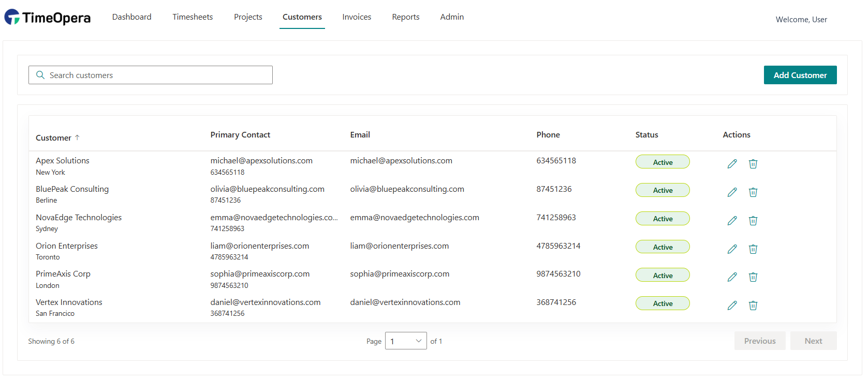The width and height of the screenshot is (868, 382).
Task: Click phone number 634565118 in Phone column
Action: (556, 161)
